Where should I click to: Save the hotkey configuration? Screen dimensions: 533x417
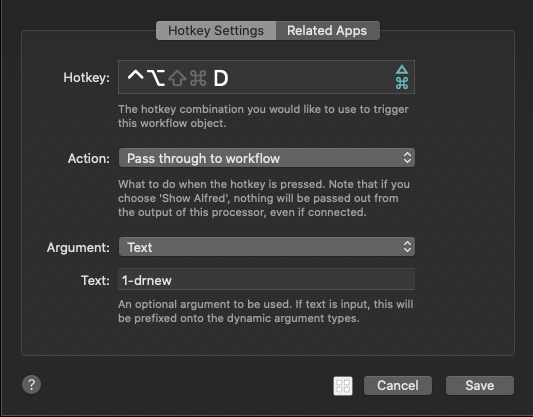[480, 385]
